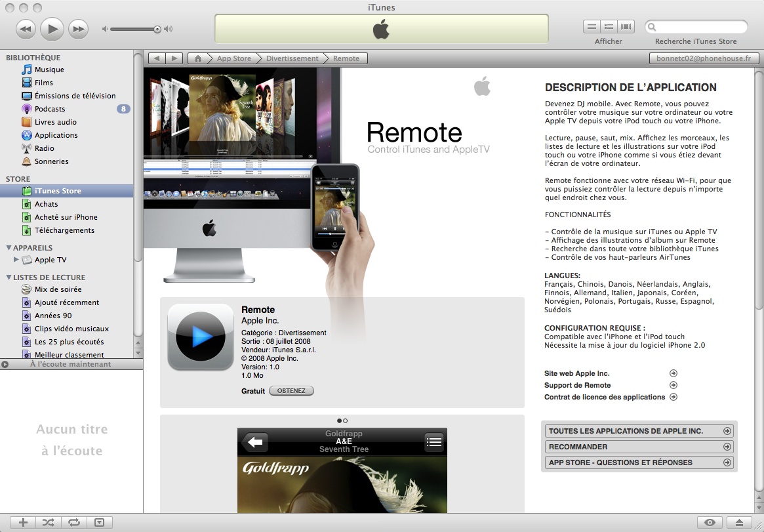764x532 pixels.
Task: Click the Remote app icon thumbnail
Action: pyautogui.click(x=200, y=337)
